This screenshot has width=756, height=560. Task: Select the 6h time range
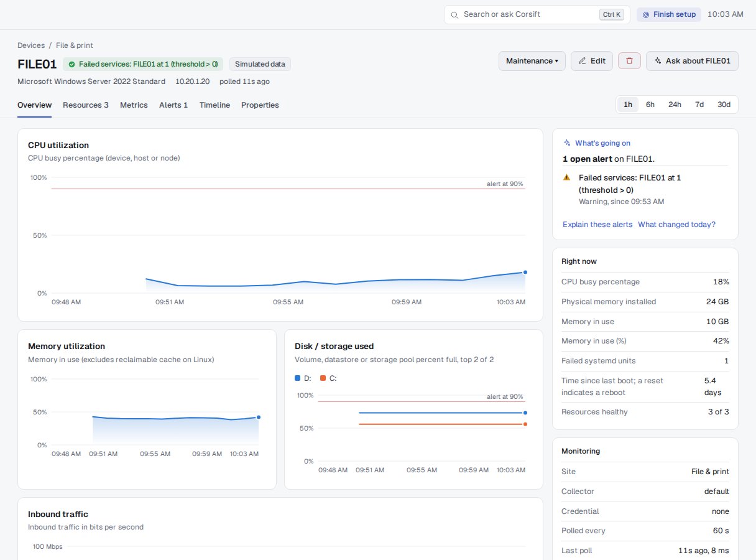click(650, 105)
